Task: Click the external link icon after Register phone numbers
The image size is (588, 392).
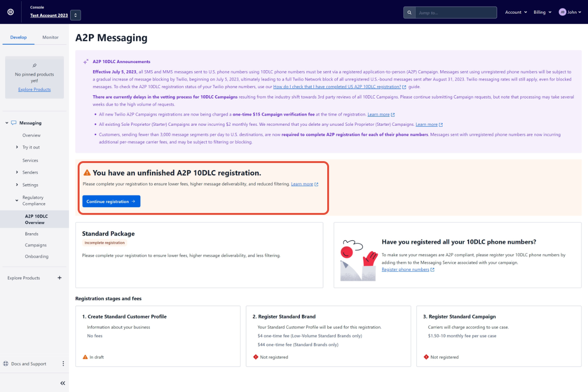Action: coord(432,269)
